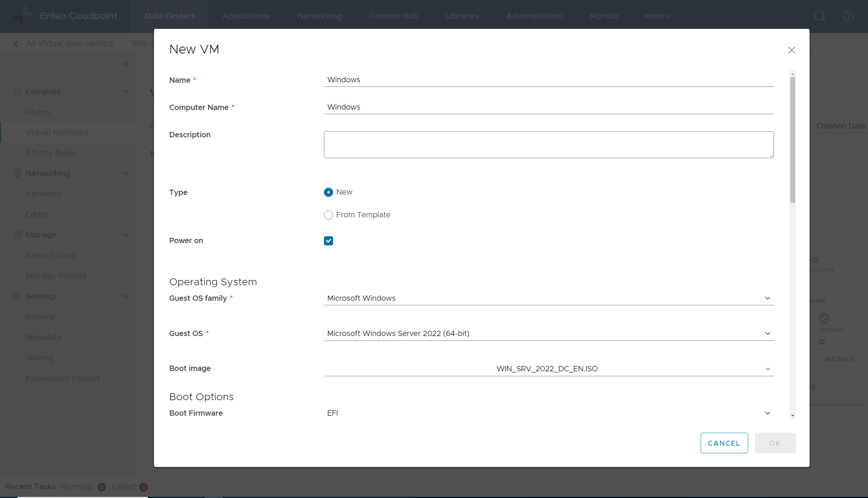Uncheck the Power on checkbox
The height and width of the screenshot is (498, 868).
329,241
